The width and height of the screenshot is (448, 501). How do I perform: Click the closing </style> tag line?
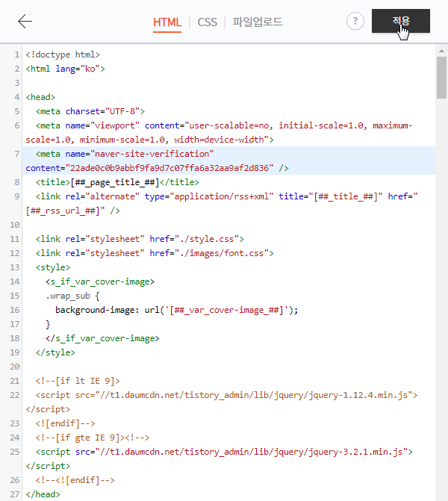(x=55, y=352)
